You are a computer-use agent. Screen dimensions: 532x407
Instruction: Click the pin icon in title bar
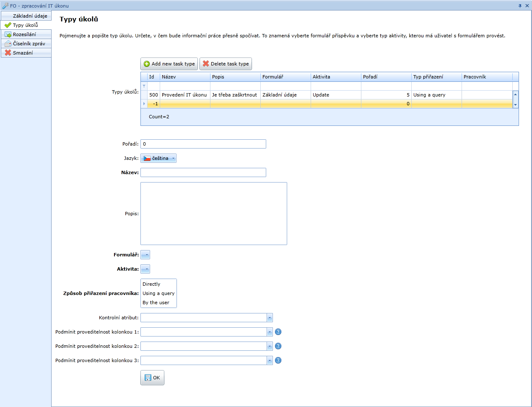520,6
